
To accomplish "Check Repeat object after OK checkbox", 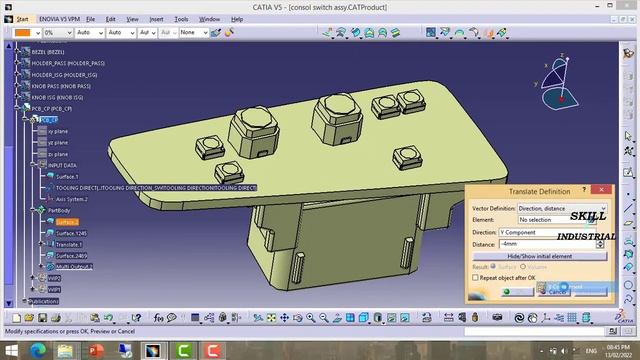I will (475, 278).
